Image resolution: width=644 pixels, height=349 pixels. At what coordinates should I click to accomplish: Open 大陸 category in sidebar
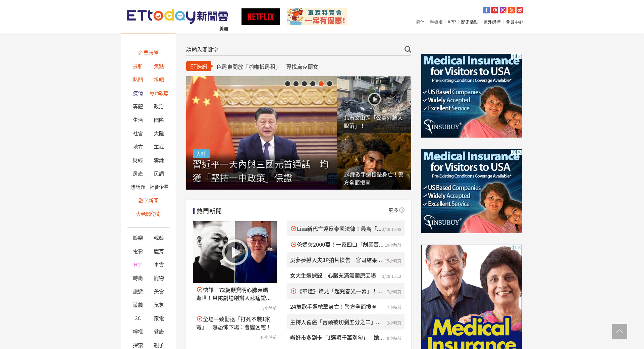159,134
